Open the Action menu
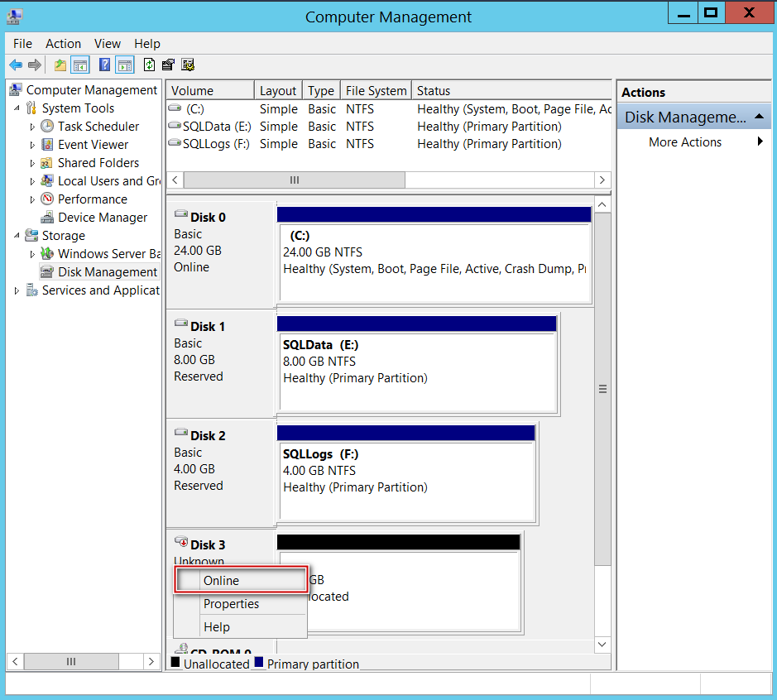This screenshot has width=777, height=700. click(63, 44)
